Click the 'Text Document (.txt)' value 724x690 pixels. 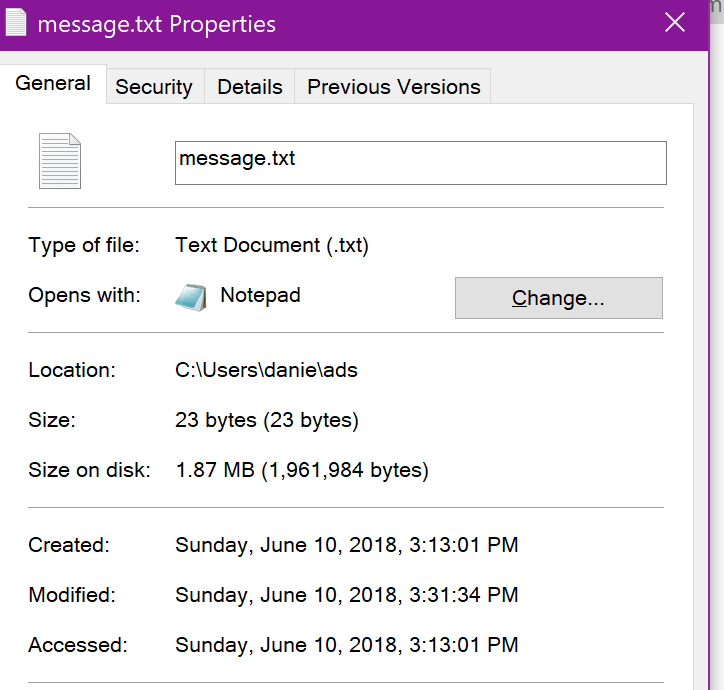(272, 245)
